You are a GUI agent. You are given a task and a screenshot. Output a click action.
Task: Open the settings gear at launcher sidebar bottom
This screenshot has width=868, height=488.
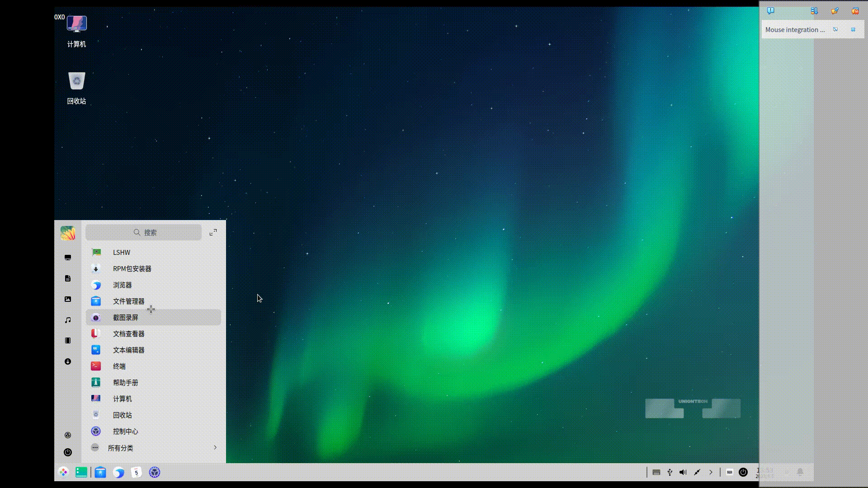[x=68, y=435]
